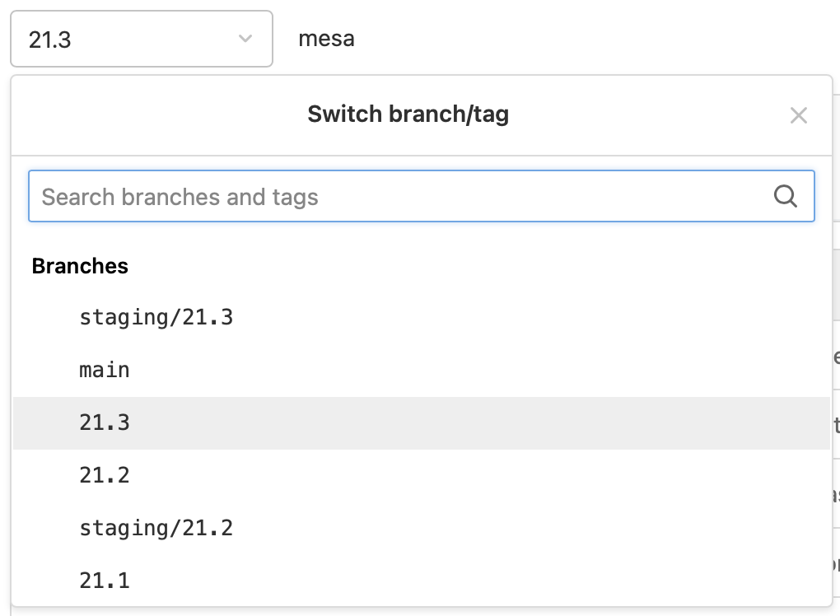Open the branch selector dropdown showing 21.3
Image resolution: width=840 pixels, height=616 pixels.
pos(142,39)
